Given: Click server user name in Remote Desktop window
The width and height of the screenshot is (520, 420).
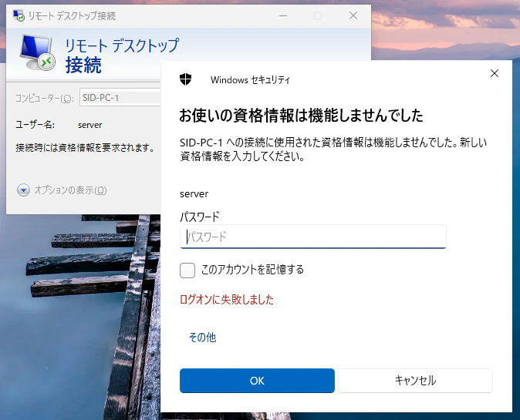Looking at the screenshot, I should click(x=89, y=125).
